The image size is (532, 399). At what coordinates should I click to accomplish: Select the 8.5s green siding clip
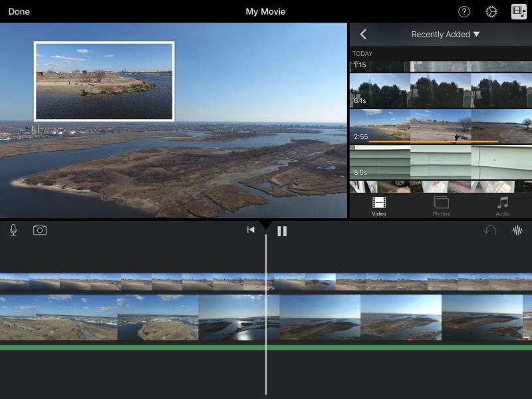pyautogui.click(x=441, y=162)
